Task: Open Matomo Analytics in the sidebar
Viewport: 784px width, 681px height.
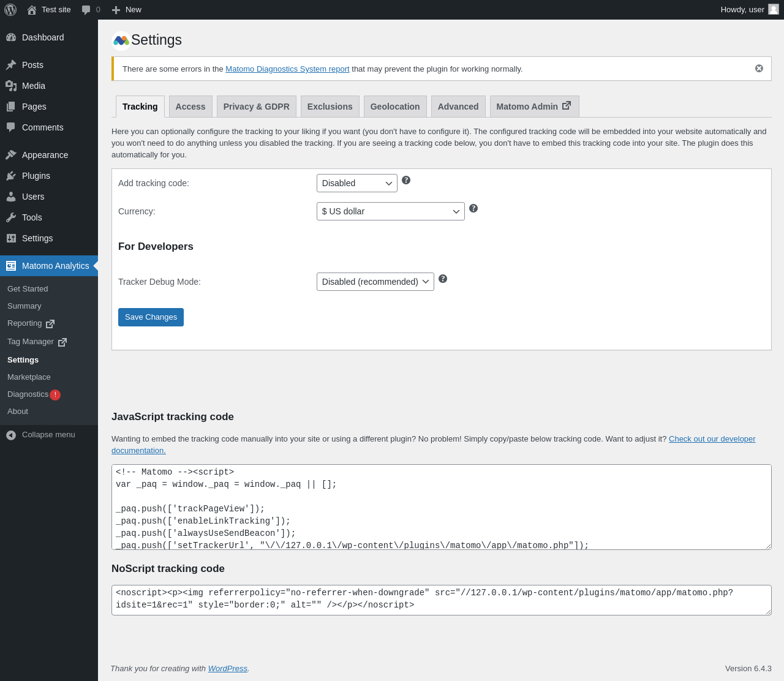Action: [x=49, y=266]
